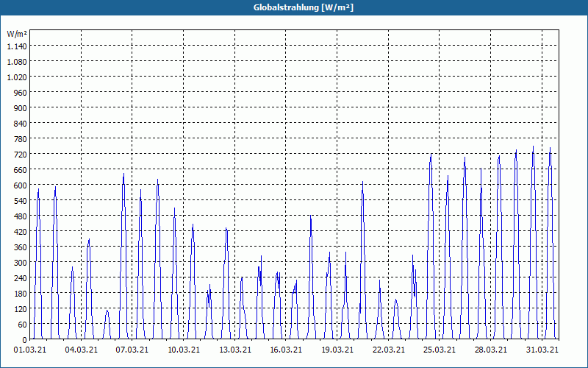Click the date label '16.03.21'

point(286,350)
